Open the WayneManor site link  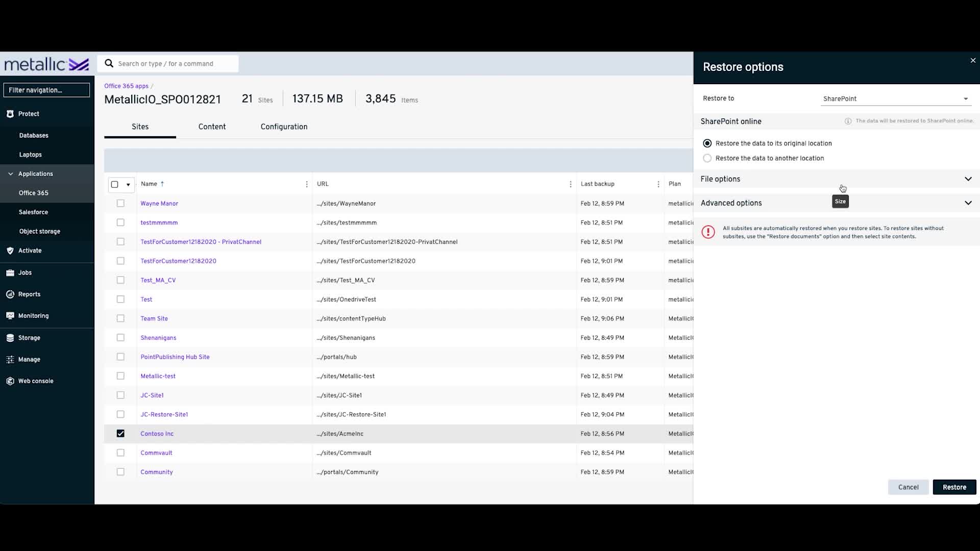pos(160,203)
